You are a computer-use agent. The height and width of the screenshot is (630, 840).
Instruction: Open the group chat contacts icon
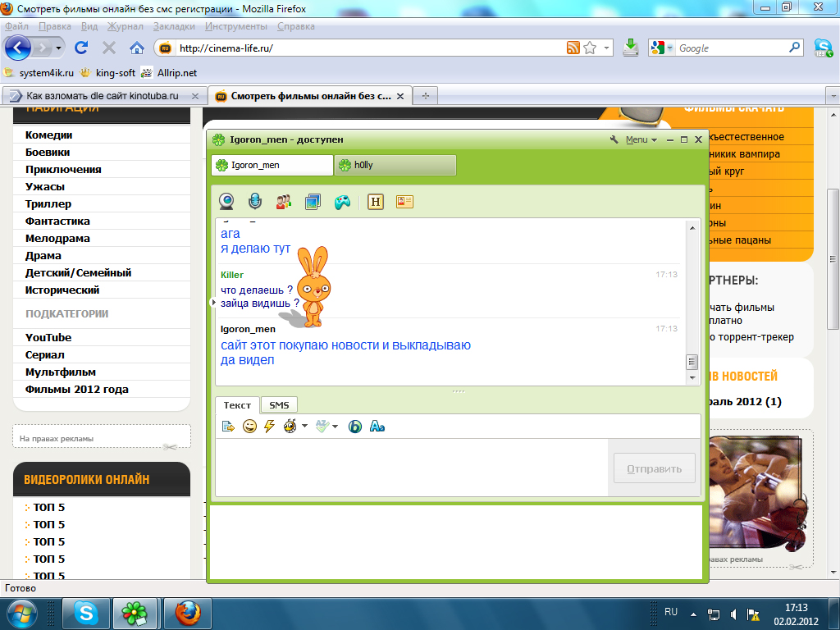[x=284, y=202]
